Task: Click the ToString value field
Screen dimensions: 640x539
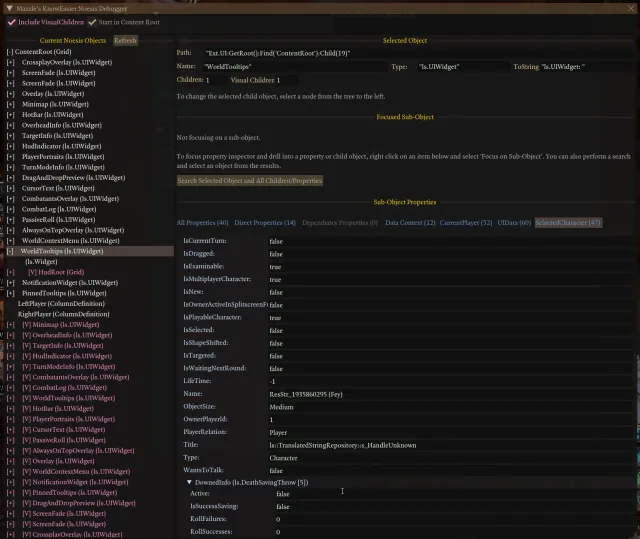Action: point(587,67)
